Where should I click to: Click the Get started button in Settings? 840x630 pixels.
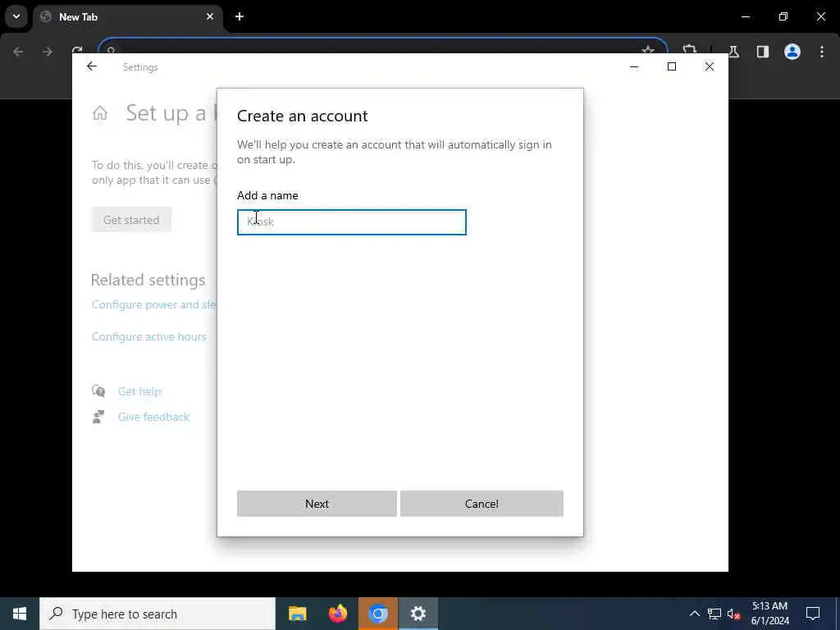[x=131, y=220]
